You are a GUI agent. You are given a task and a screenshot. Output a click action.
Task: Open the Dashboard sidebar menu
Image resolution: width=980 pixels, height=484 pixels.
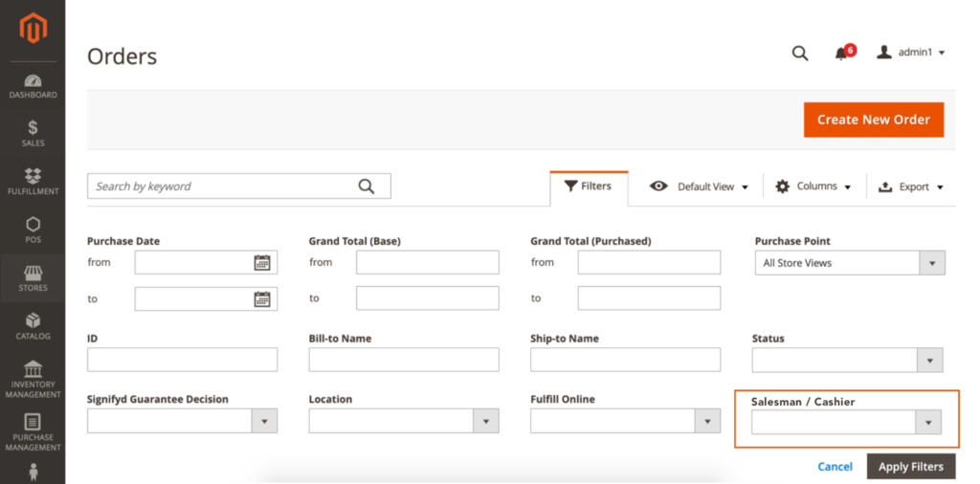[33, 87]
